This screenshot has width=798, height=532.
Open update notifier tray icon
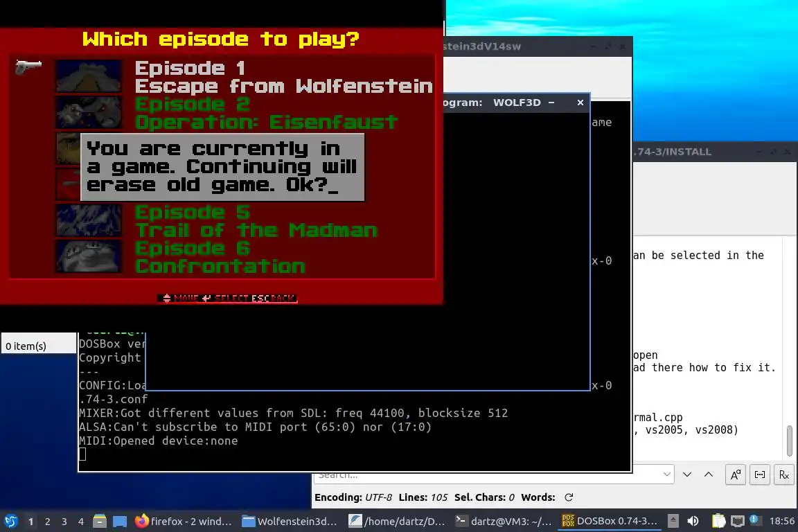click(x=755, y=520)
